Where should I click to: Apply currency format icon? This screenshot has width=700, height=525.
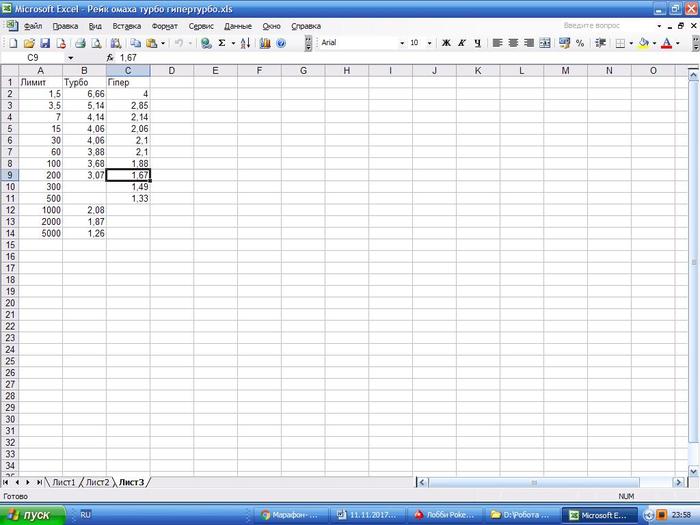pyautogui.click(x=564, y=43)
